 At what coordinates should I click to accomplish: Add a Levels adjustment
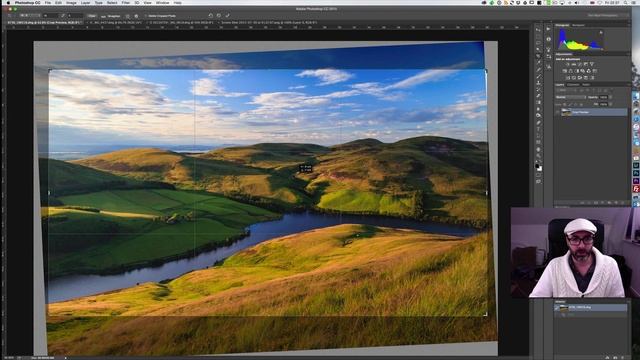pos(574,64)
